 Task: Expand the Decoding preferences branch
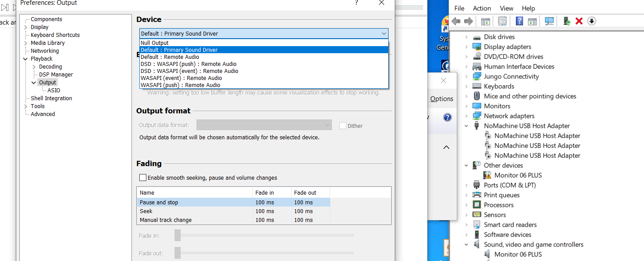pos(34,67)
